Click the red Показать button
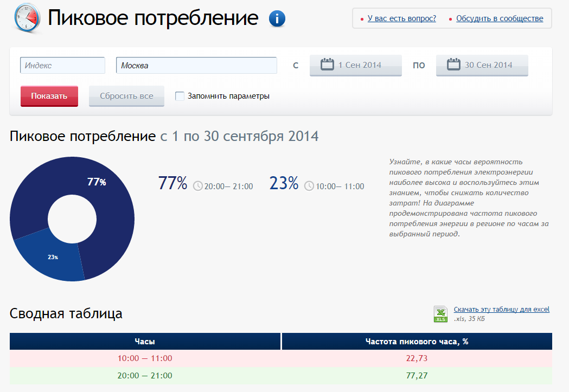The height and width of the screenshot is (392, 569). click(49, 96)
